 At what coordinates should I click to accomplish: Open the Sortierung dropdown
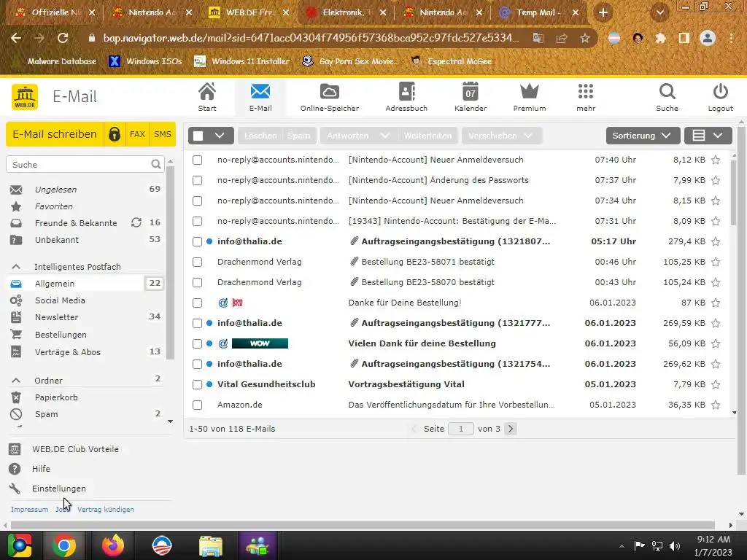642,136
